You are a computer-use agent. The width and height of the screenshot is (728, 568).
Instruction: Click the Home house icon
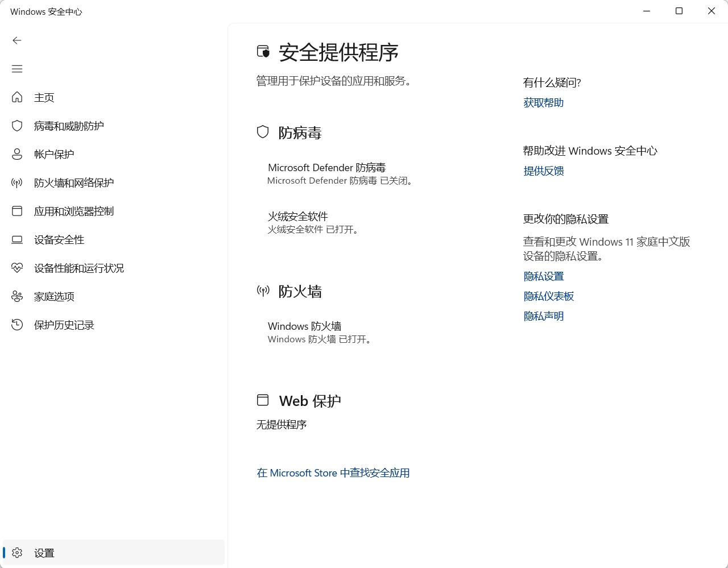click(x=17, y=97)
